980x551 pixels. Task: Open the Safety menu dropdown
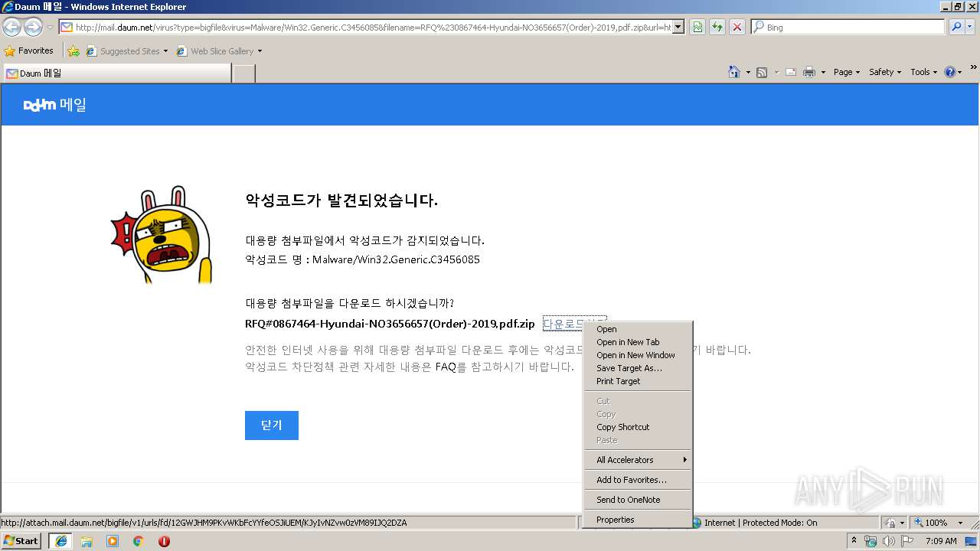point(884,72)
